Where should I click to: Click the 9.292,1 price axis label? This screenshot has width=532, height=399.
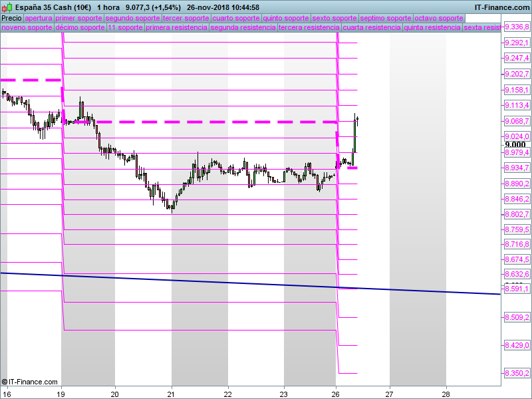517,43
